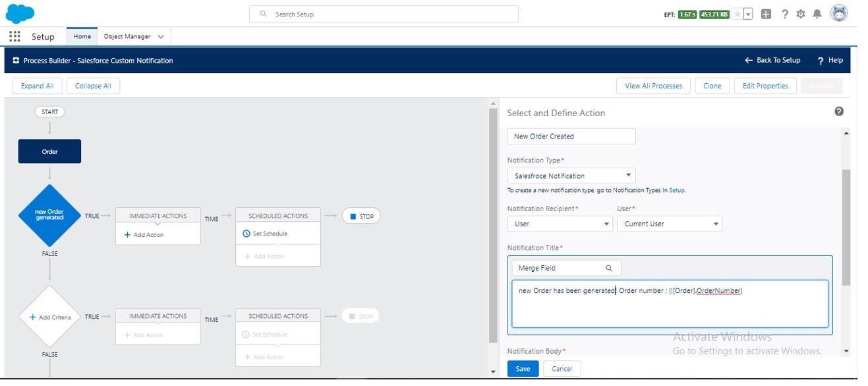Click the Clone button
The width and height of the screenshot is (868, 386).
[x=712, y=86]
